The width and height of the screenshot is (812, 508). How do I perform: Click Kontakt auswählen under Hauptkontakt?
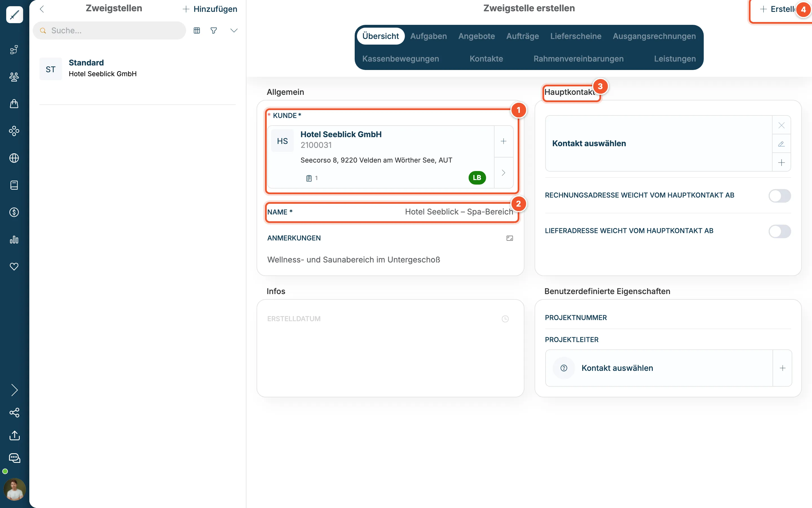click(x=589, y=143)
